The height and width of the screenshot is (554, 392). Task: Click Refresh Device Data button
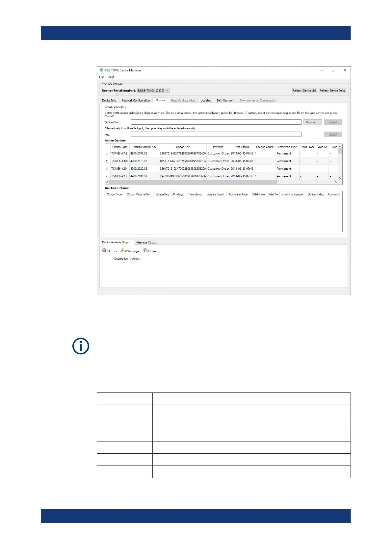tap(332, 90)
